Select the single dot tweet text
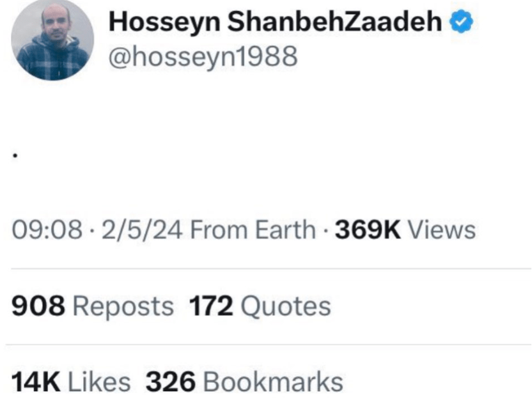Screen dimensions: 532x404 15,155
